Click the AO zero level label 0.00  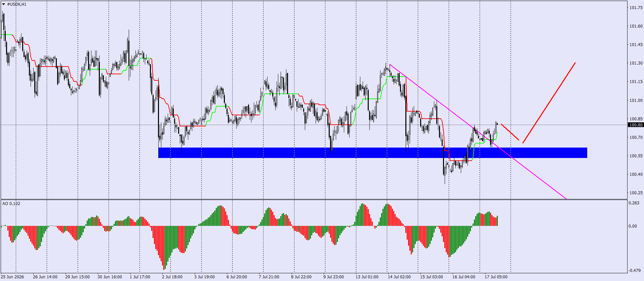point(633,226)
